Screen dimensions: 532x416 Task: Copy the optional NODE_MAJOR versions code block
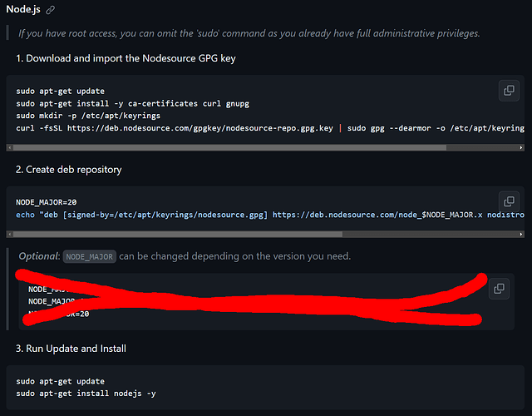pos(499,289)
